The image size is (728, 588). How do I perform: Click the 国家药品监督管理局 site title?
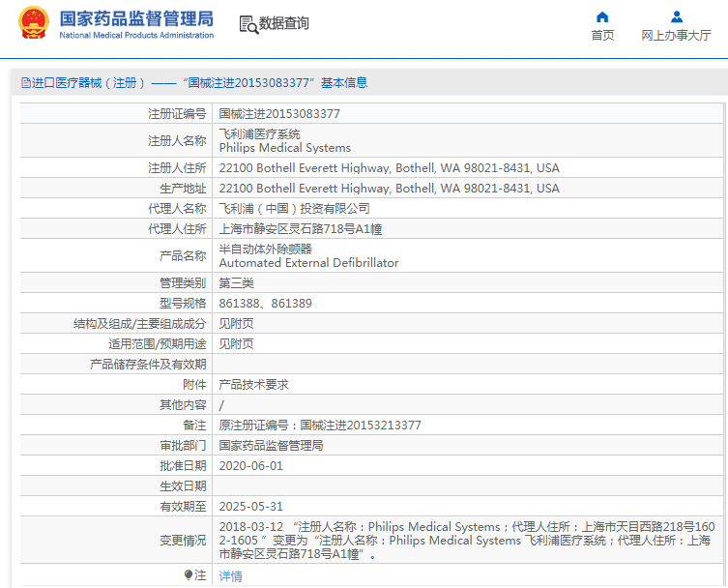[x=136, y=18]
